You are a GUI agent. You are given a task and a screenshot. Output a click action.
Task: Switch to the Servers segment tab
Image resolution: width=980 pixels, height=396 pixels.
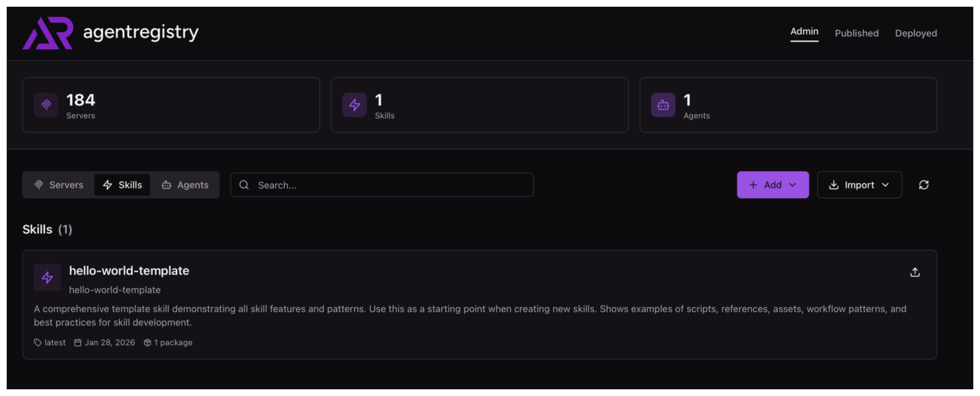click(59, 185)
